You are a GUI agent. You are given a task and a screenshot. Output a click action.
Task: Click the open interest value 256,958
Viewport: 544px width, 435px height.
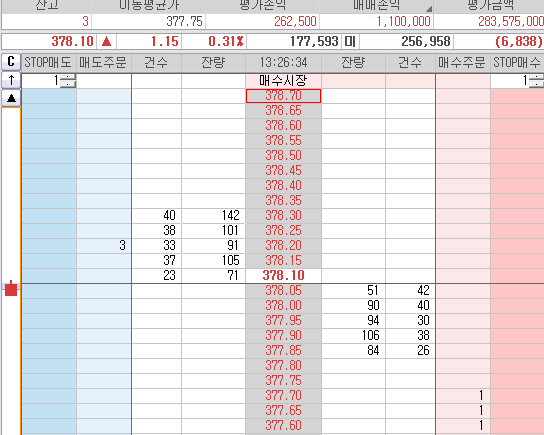[426, 42]
